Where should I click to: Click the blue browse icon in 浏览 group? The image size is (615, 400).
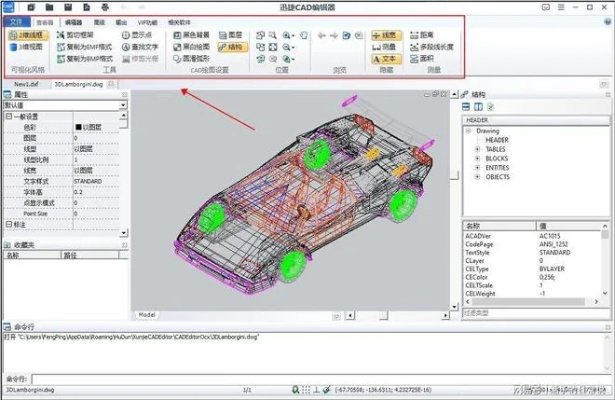346,36
